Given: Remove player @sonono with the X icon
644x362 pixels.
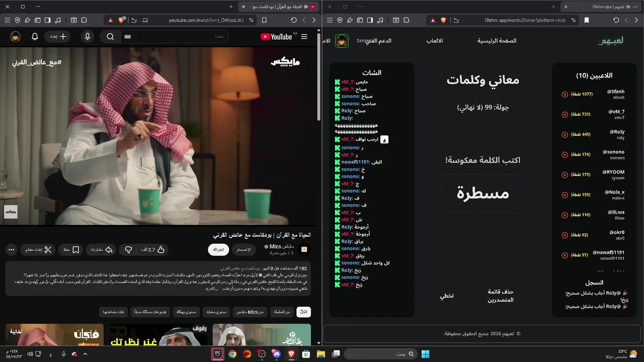Looking at the screenshot, I should [x=565, y=155].
